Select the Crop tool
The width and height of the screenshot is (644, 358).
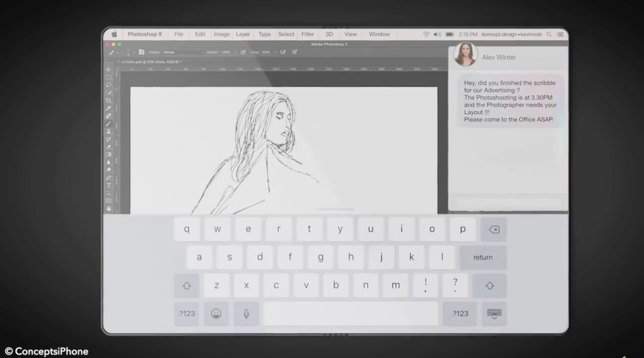109,101
